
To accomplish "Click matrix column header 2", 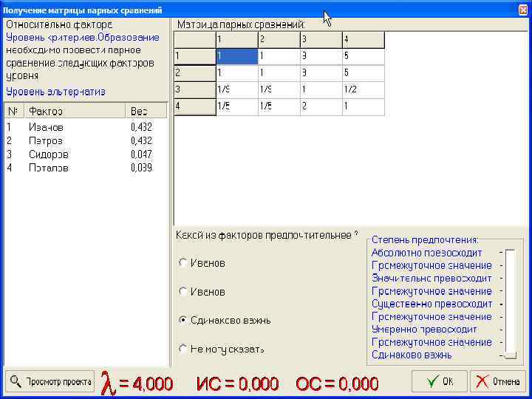I will pyautogui.click(x=279, y=40).
